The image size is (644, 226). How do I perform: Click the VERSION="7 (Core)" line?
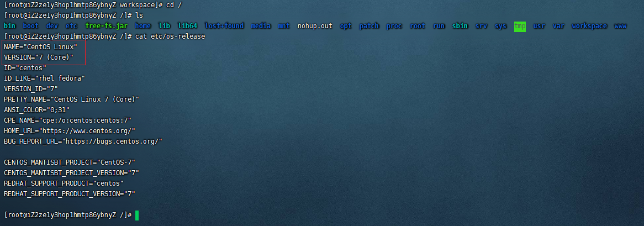[x=39, y=57]
